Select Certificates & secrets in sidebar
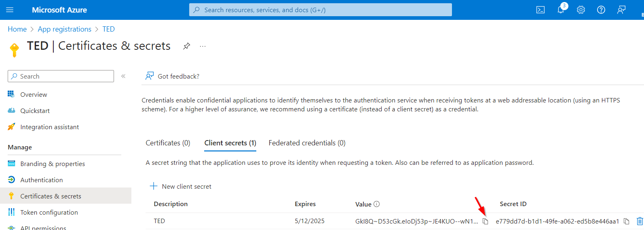 [x=65, y=196]
